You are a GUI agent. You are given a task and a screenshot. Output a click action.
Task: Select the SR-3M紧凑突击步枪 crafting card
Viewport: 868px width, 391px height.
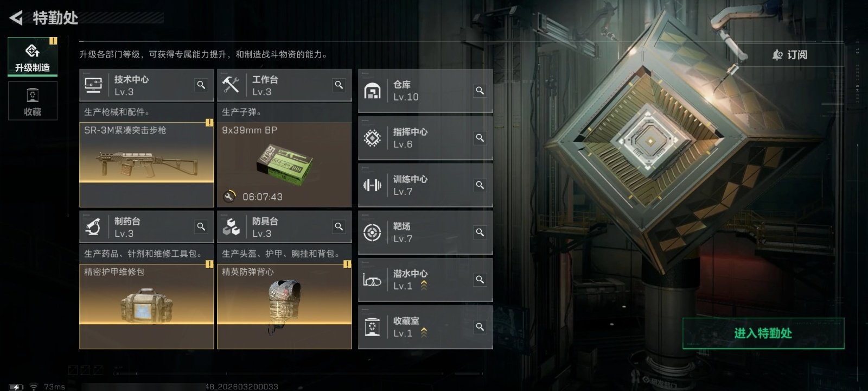(146, 165)
